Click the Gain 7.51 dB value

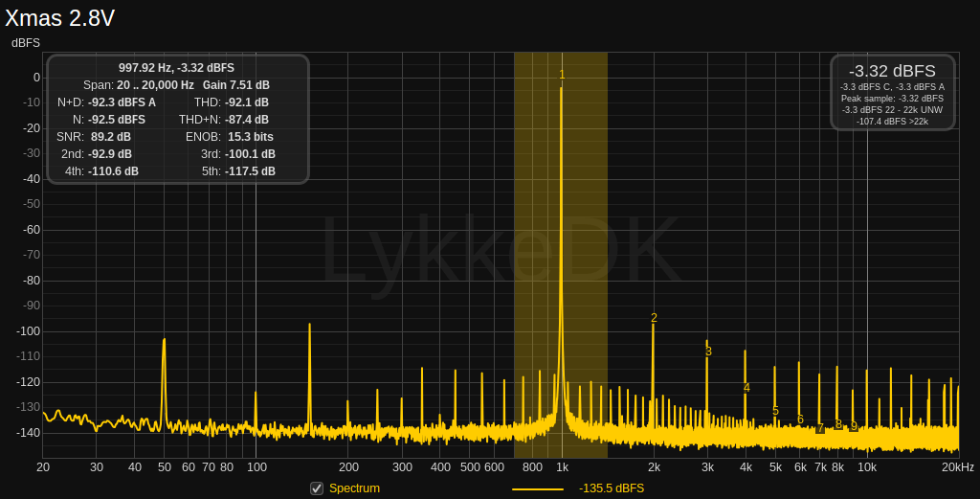236,85
